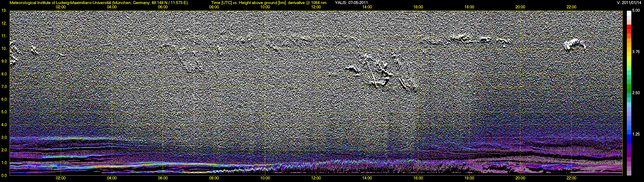Click the 16:00 label on the bottom time axis
This screenshot has width=644, height=182.
(418, 178)
